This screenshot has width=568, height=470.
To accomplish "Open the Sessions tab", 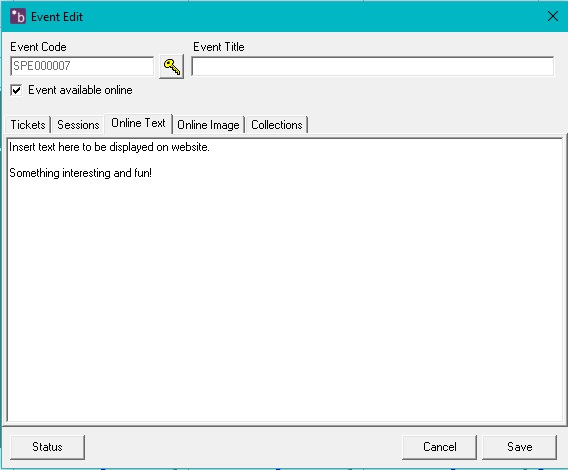I will (x=78, y=125).
